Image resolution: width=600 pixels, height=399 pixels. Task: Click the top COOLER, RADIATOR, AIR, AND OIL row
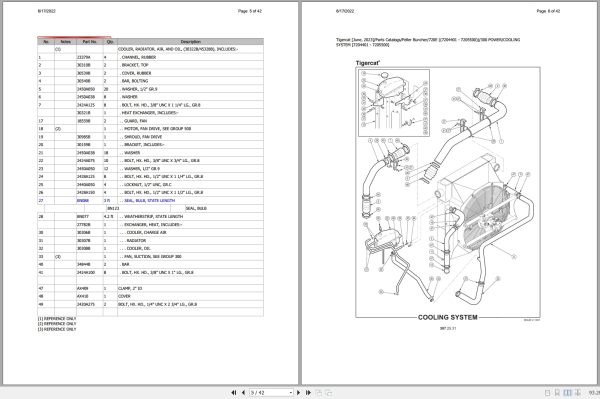click(x=178, y=49)
